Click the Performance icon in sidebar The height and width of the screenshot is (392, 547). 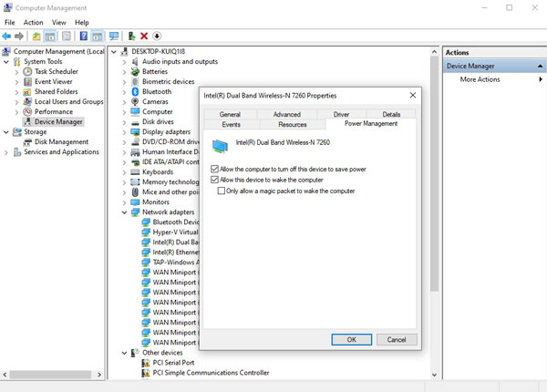point(27,112)
